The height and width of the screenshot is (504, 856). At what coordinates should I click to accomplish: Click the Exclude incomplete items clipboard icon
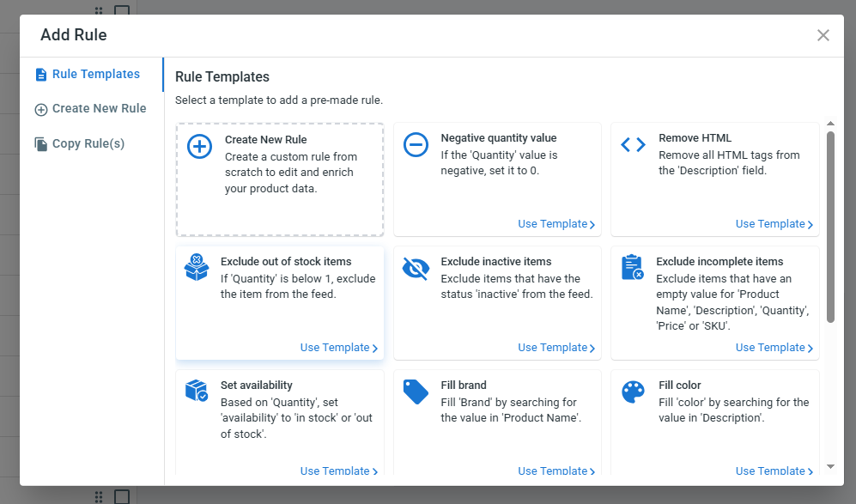[632, 268]
